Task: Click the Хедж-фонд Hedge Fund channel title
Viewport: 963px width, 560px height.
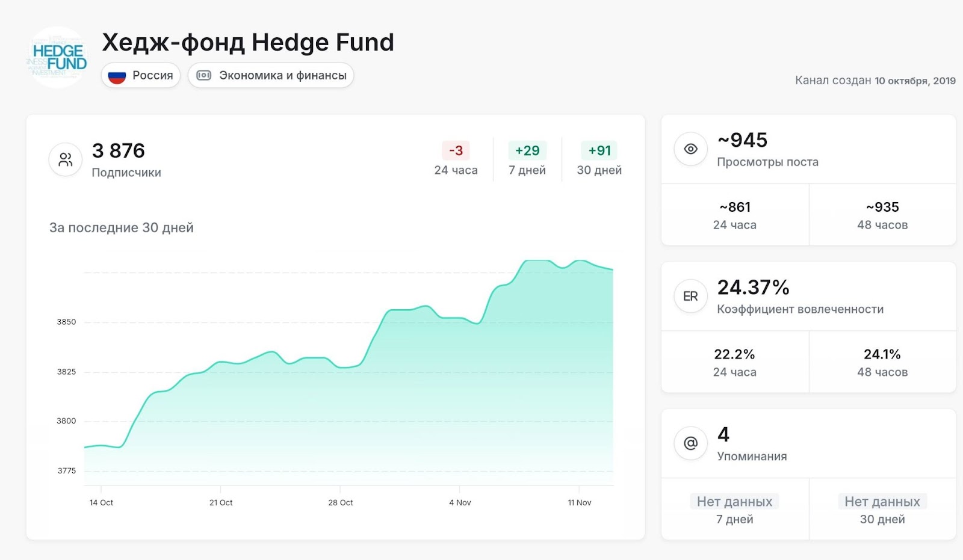Action: pos(248,43)
